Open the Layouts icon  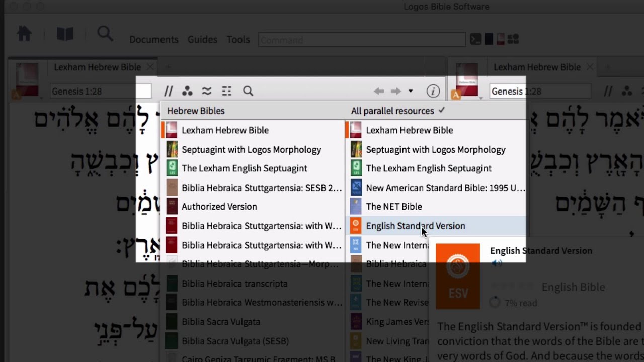pyautogui.click(x=513, y=39)
